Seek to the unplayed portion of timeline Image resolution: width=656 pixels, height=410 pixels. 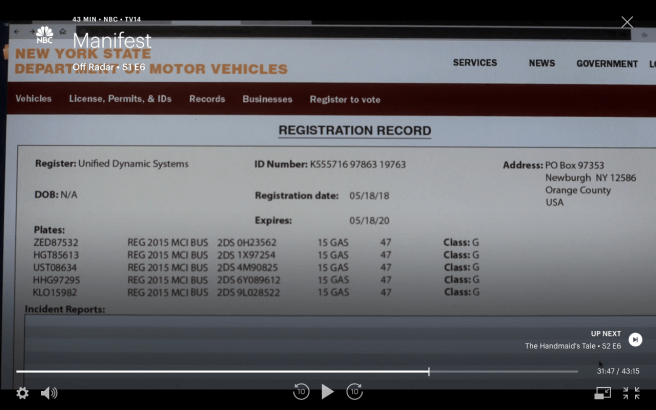(x=500, y=371)
